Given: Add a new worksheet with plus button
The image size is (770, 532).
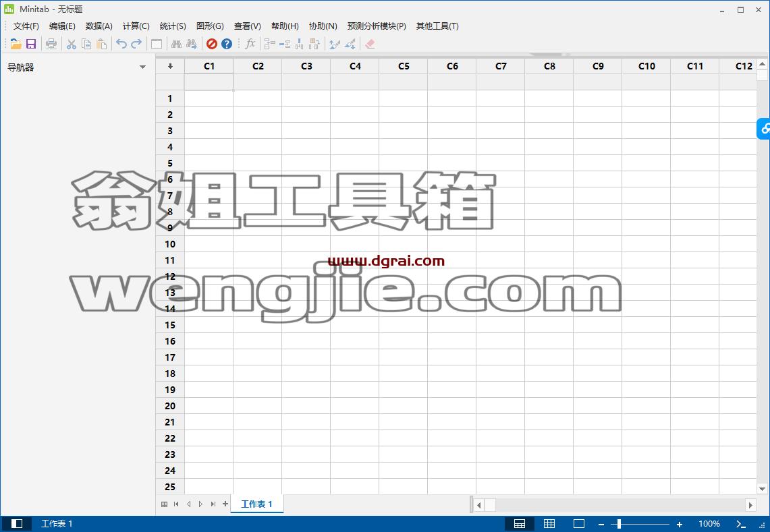Looking at the screenshot, I should tap(225, 504).
